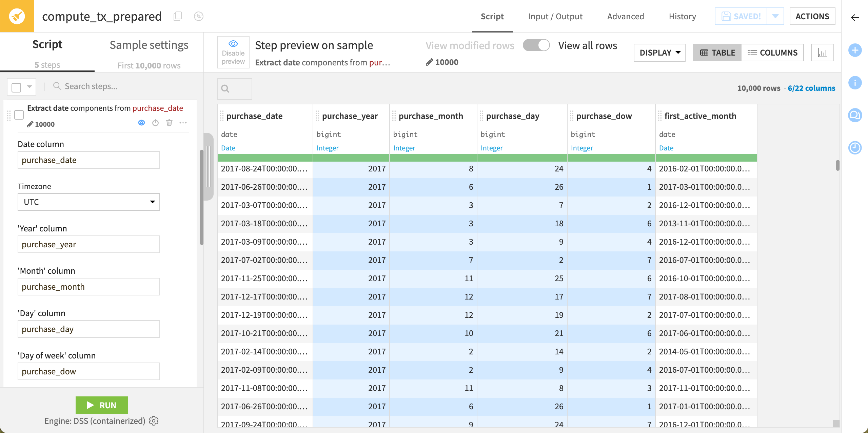The width and height of the screenshot is (868, 433).
Task: Delete the Extract date step
Action: (x=170, y=123)
